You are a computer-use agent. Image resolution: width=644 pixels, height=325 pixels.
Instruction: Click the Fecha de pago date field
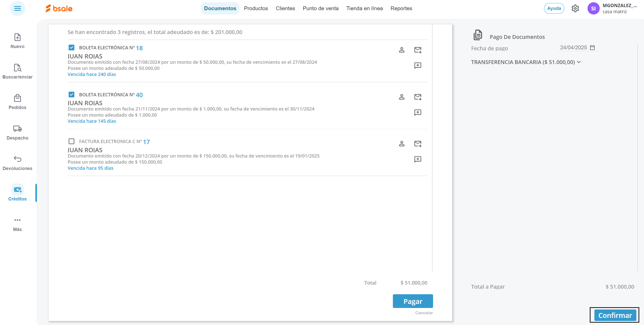pos(573,48)
